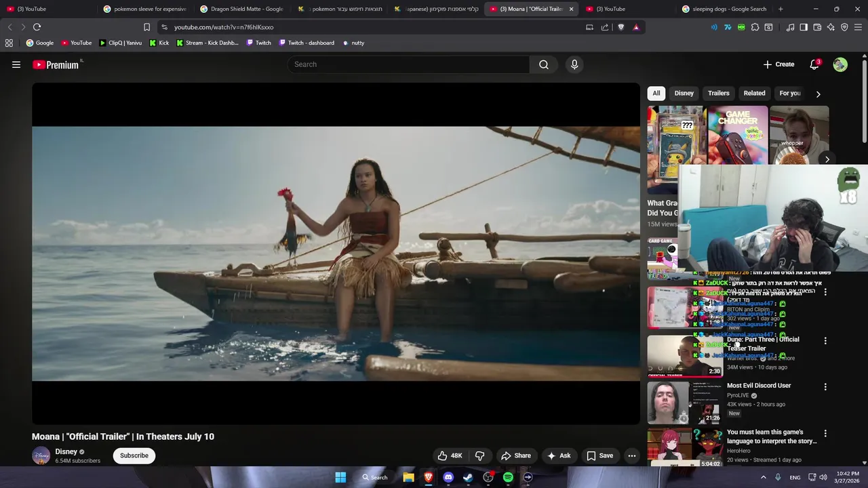
Task: Open the YouTube notifications bell
Action: (814, 64)
